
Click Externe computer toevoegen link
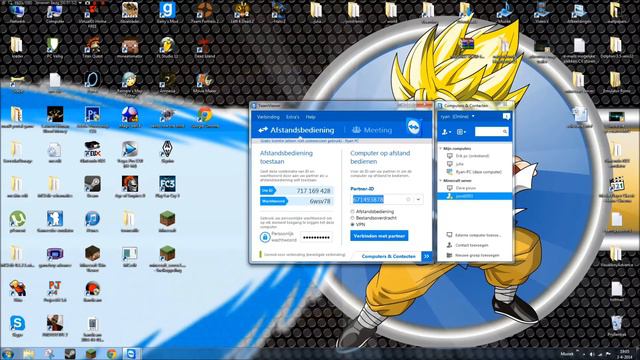pos(473,235)
